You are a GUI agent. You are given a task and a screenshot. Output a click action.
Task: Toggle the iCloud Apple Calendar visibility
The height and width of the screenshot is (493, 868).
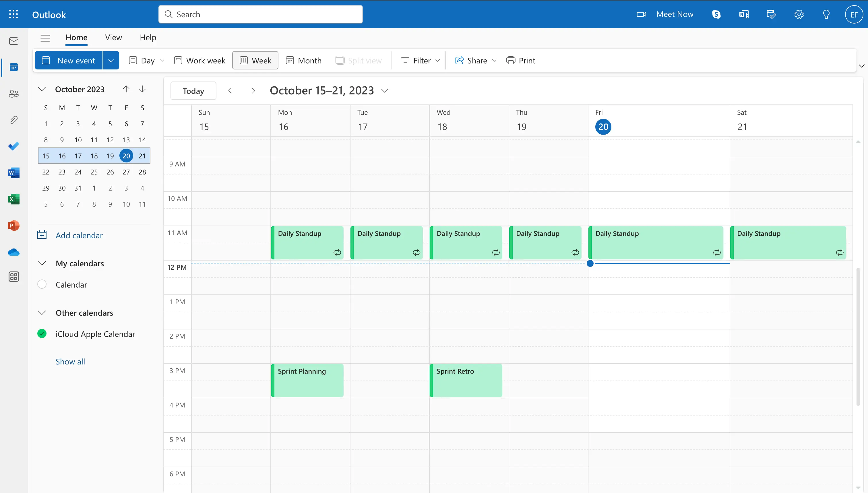tap(41, 333)
